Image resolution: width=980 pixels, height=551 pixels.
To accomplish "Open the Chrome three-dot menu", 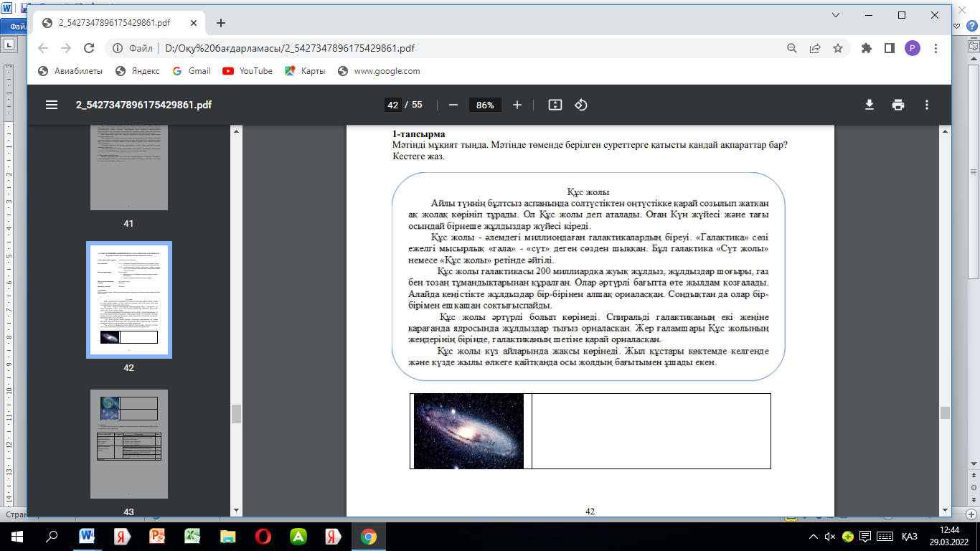I will (936, 48).
